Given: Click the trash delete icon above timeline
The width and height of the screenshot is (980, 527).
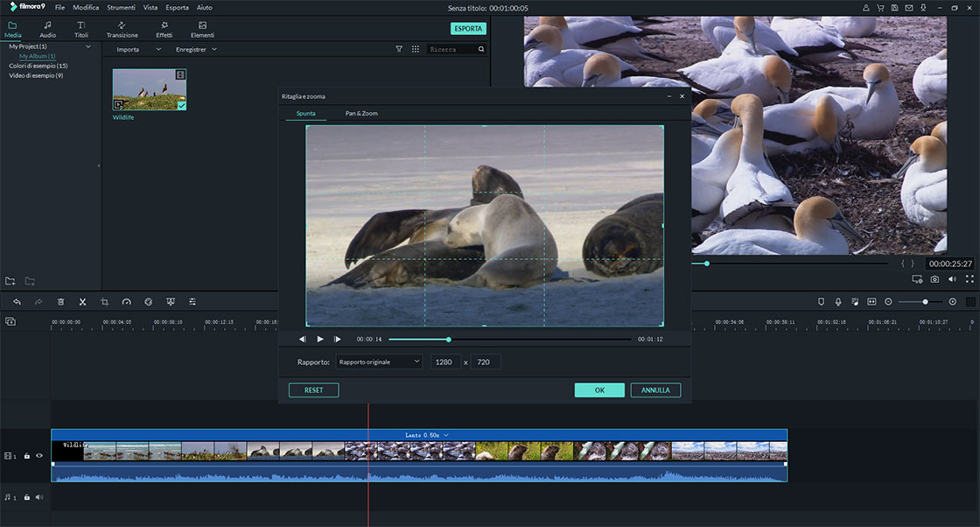Looking at the screenshot, I should [60, 302].
